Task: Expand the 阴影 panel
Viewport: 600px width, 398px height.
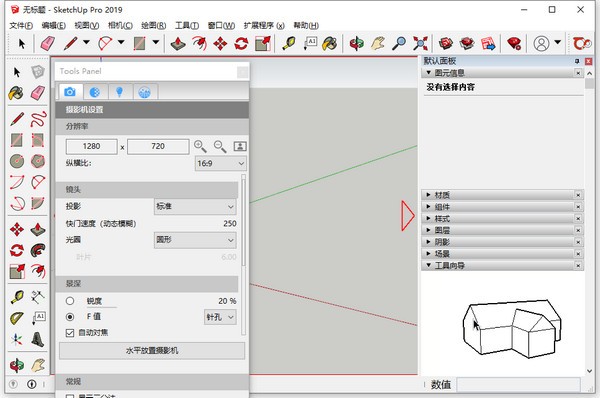Action: point(502,242)
